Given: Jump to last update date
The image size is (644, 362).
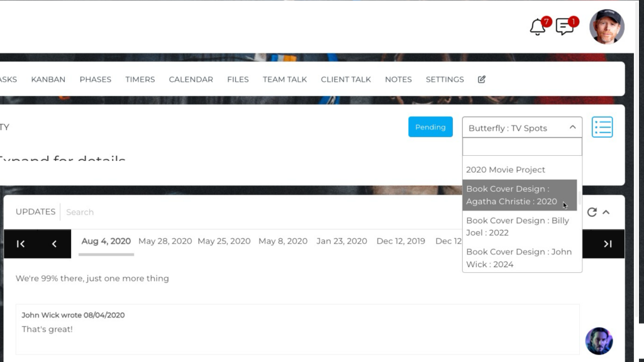Looking at the screenshot, I should pos(608,244).
